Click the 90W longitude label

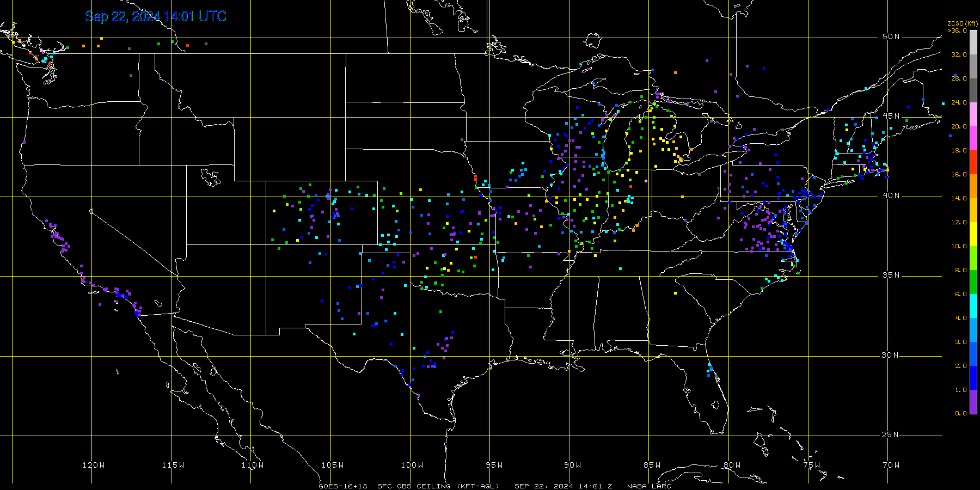click(x=573, y=465)
